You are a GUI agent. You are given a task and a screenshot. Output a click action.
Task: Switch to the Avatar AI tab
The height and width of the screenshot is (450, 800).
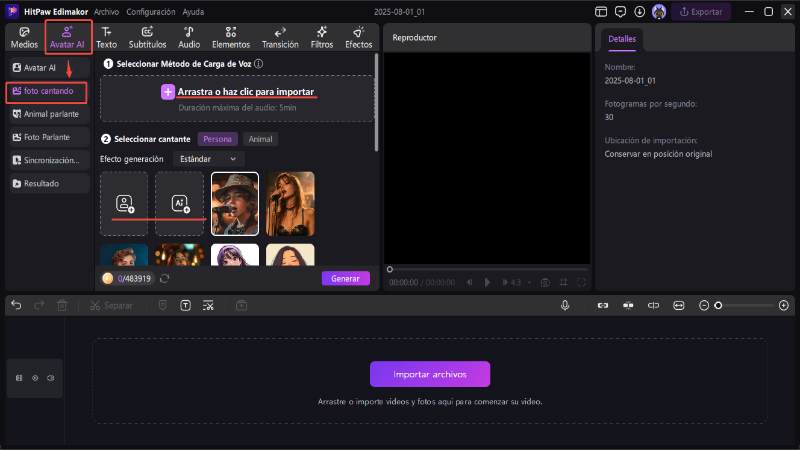[67, 38]
